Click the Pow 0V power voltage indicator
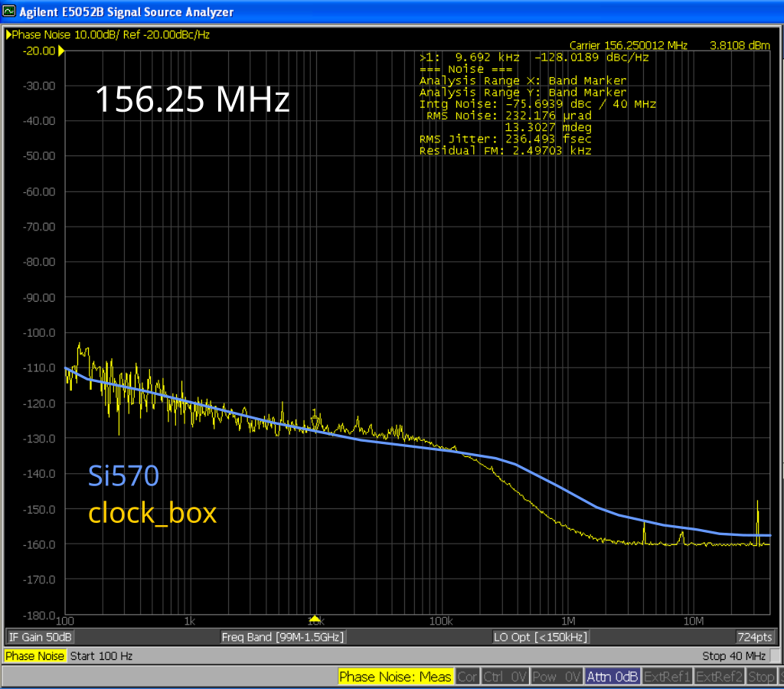 [x=556, y=677]
